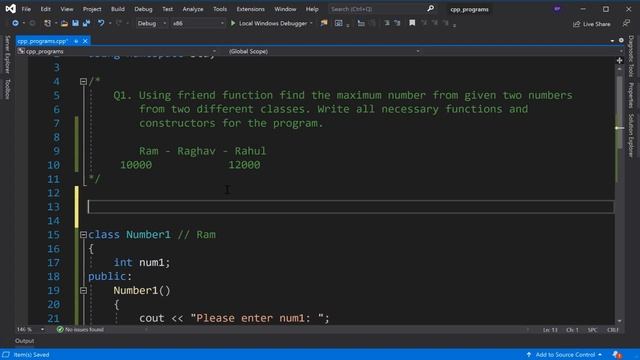Click the decrease indent icon
Screen dimensions: 640x360
361,24
